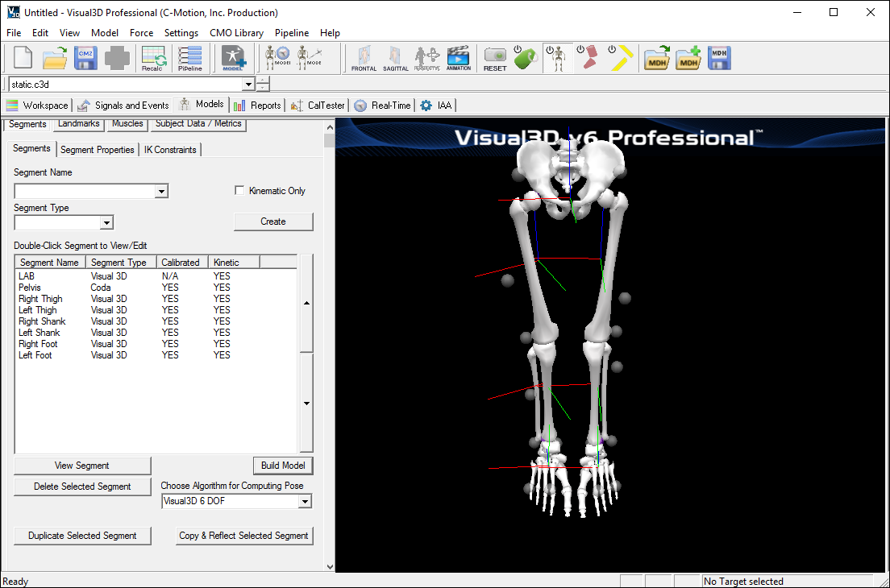Switch to the Signals and Events tab

123,106
